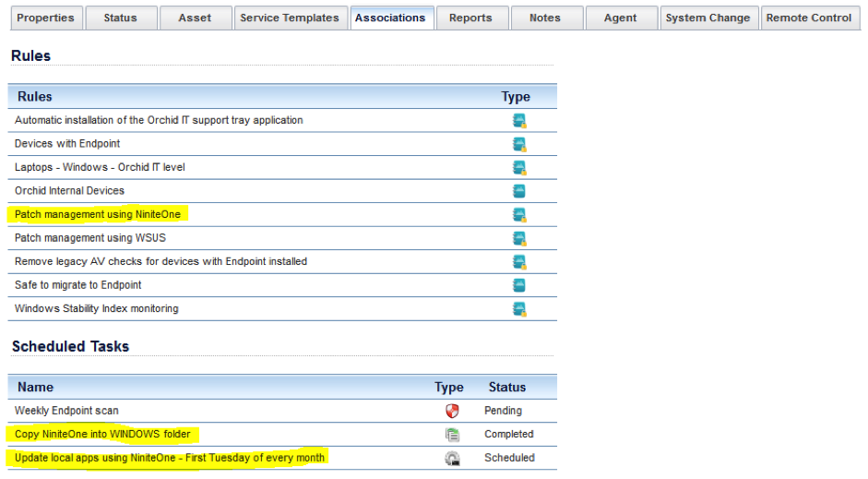The image size is (868, 479).
Task: Sort rules by Type column header
Action: (x=516, y=97)
